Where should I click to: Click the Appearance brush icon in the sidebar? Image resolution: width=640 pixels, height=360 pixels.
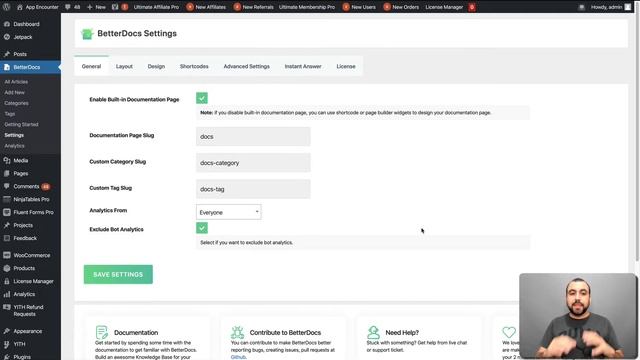7,331
